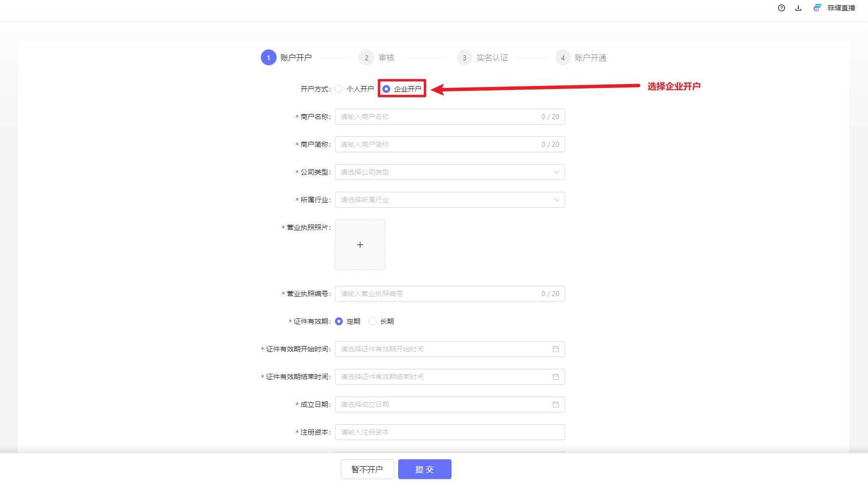Viewport: 868px width, 483px height.
Task: Click the 暂不开户 button
Action: point(367,469)
